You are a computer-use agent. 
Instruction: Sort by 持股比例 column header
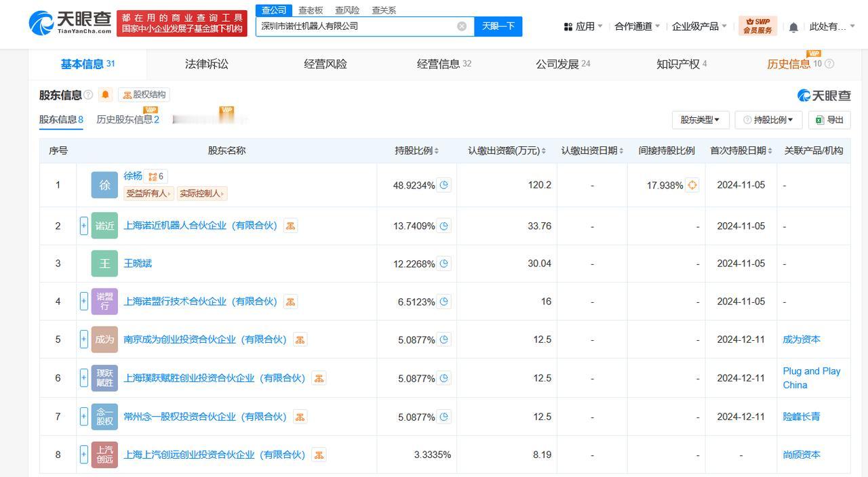[417, 150]
